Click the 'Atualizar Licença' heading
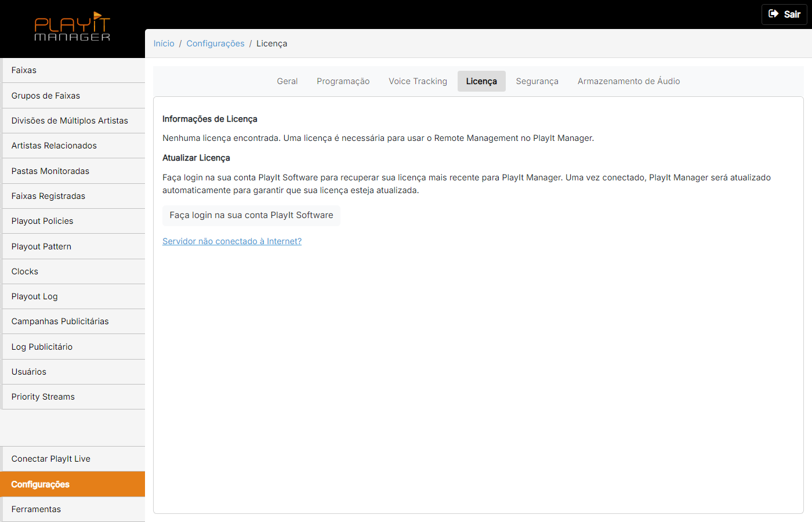 tap(196, 158)
